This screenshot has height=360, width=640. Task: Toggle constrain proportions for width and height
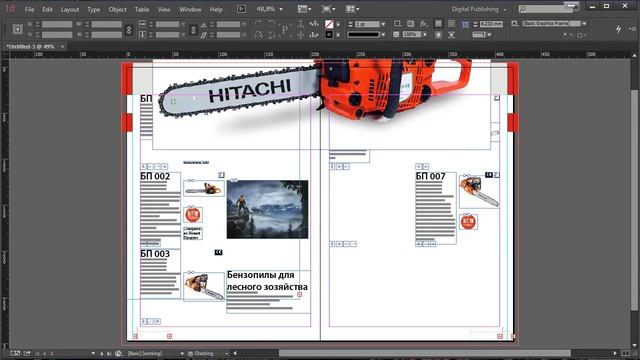tap(129, 30)
